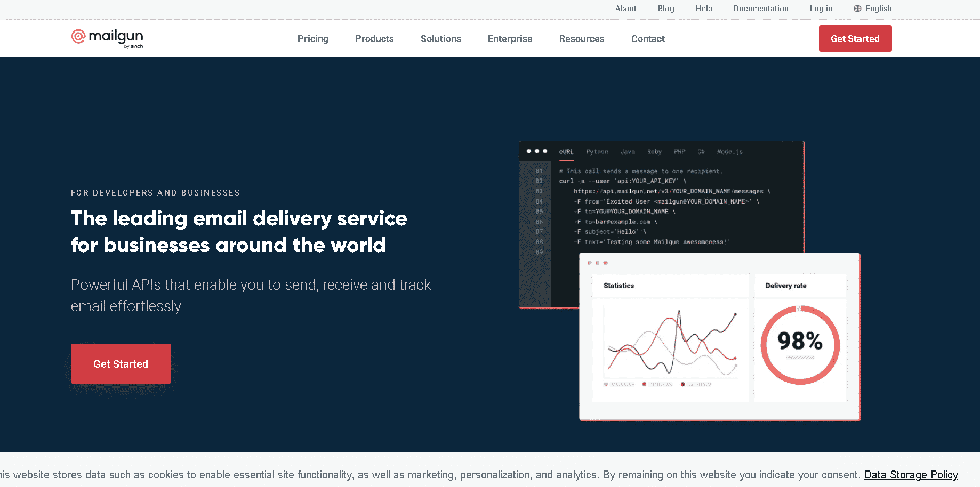The image size is (980, 487).
Task: Open the Contact page
Action: click(648, 39)
